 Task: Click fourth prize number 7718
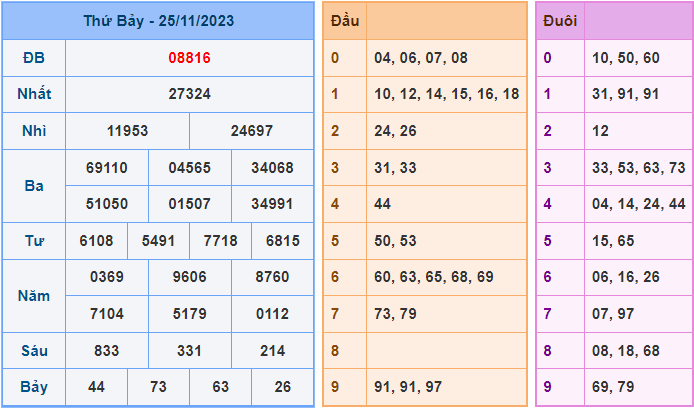tap(220, 241)
